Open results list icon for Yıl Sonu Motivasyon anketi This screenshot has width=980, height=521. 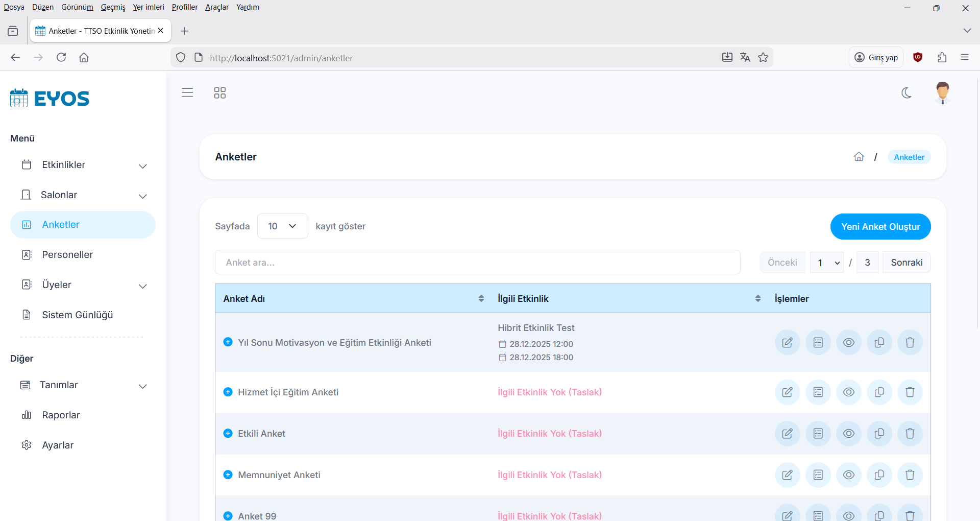click(818, 343)
